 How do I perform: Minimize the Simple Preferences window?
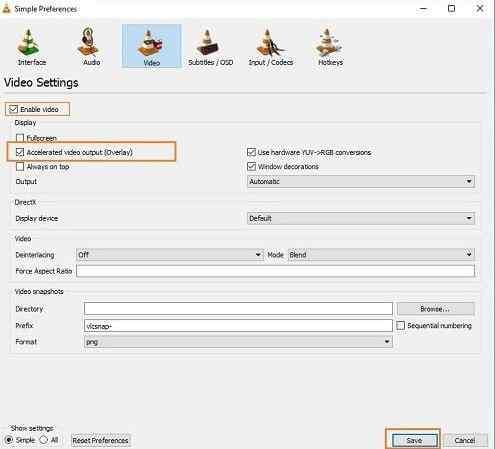[424, 8]
